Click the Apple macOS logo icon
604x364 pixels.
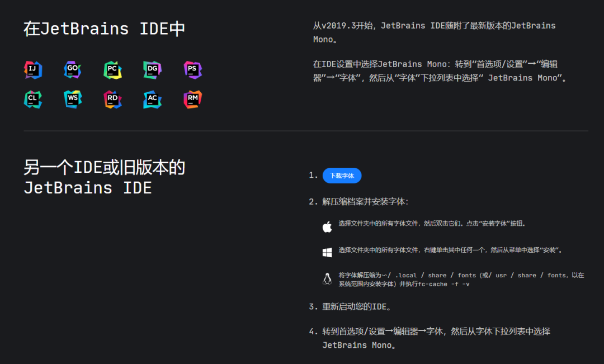click(x=327, y=227)
